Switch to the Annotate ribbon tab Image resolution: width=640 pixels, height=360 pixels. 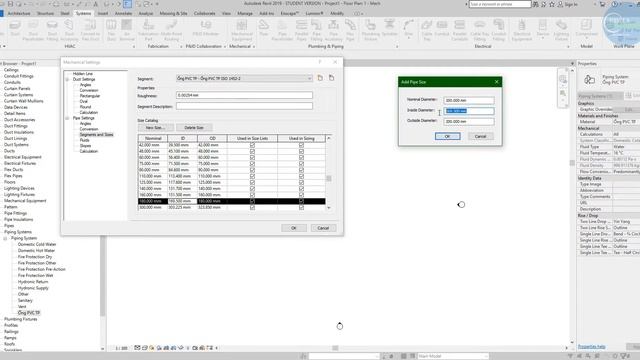click(x=123, y=13)
